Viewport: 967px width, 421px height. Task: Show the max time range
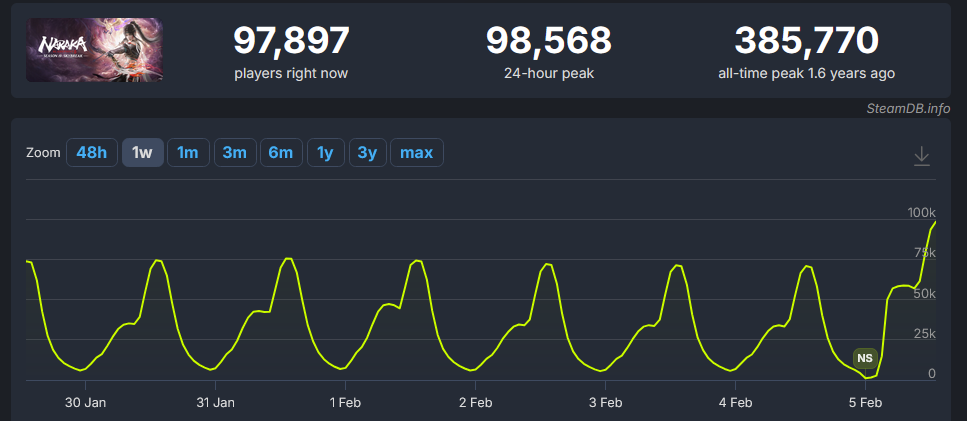coord(417,152)
